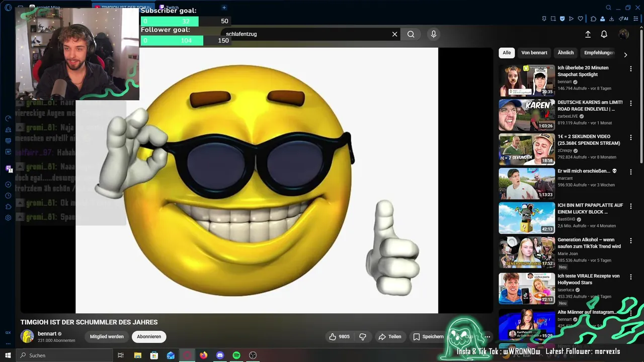Click the send/flow arrow icon in toolbar
This screenshot has height=362, width=644.
point(571,19)
